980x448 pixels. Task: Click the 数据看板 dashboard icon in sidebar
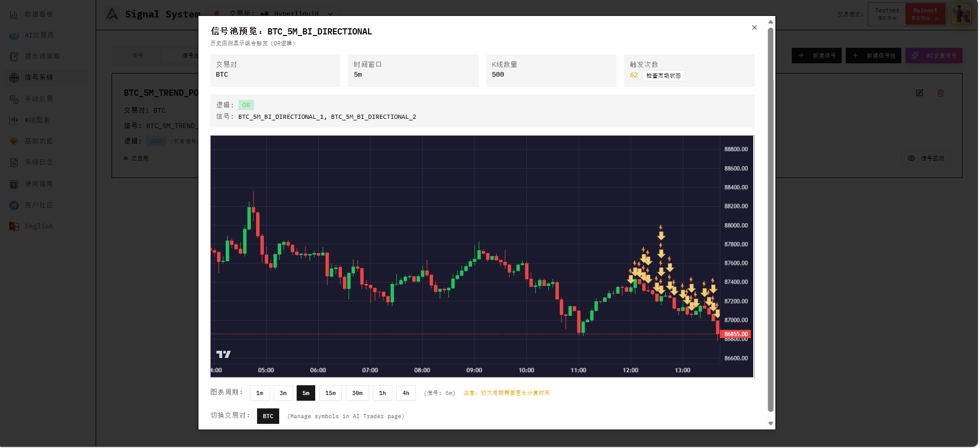click(14, 14)
